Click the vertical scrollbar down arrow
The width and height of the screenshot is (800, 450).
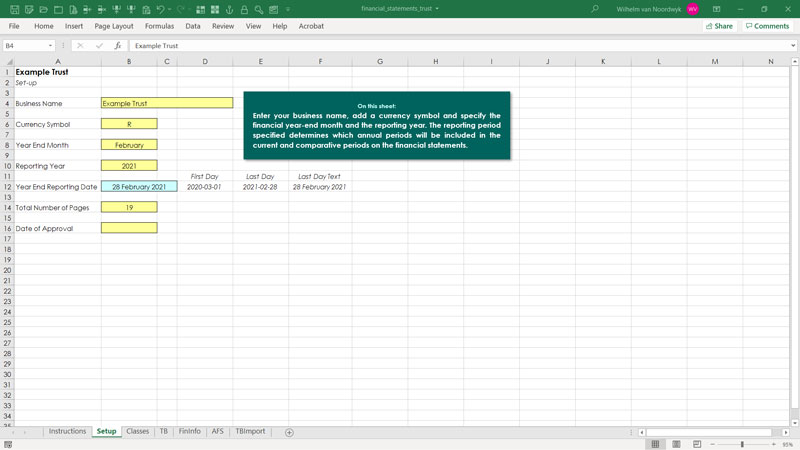click(795, 423)
